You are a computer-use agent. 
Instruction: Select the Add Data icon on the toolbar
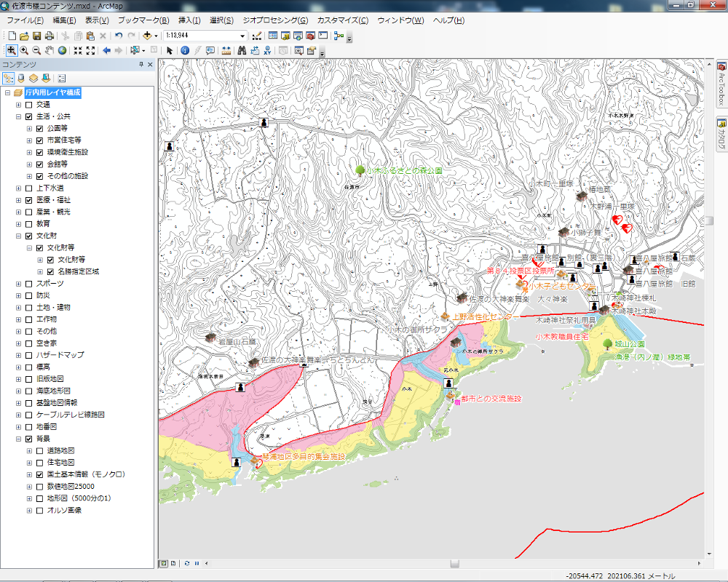coord(148,35)
